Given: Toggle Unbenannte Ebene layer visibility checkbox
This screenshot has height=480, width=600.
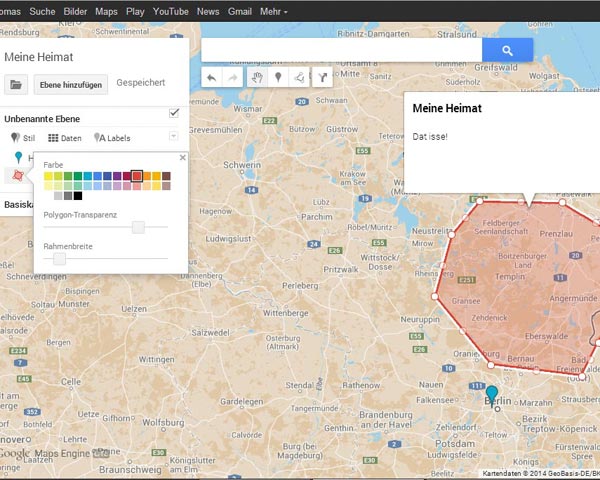Looking at the screenshot, I should click(x=174, y=113).
